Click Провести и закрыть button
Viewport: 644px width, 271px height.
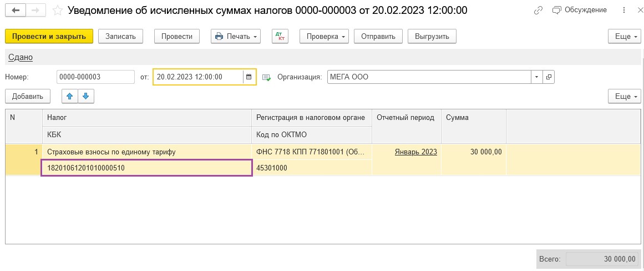tap(49, 36)
